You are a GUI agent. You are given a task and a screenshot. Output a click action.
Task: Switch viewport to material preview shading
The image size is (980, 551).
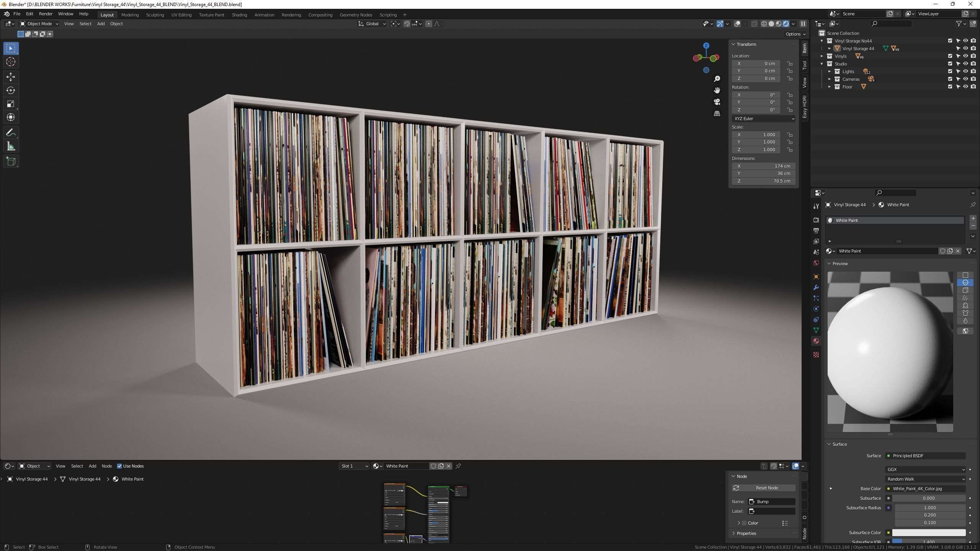(x=779, y=24)
